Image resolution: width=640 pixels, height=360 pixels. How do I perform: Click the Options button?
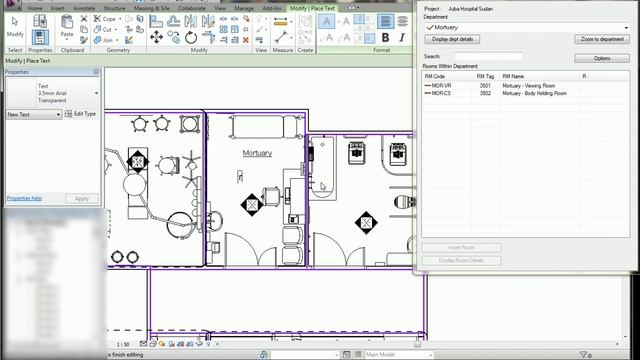coord(602,58)
